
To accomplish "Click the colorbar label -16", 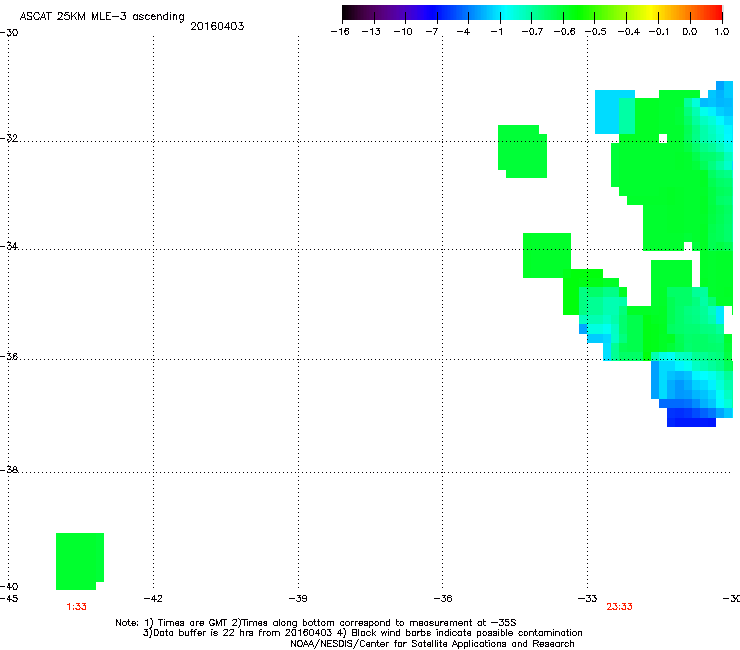I will coord(340,32).
